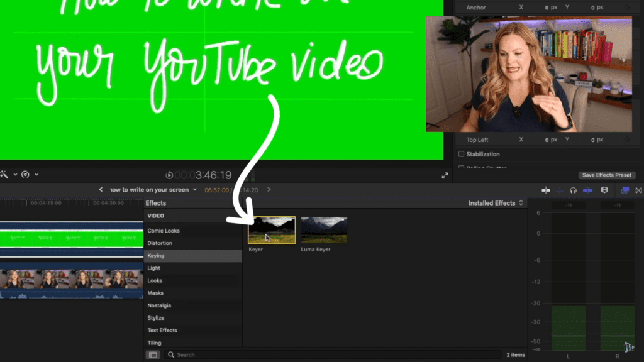The width and height of the screenshot is (644, 362).
Task: Toggle timeline snapping
Action: 588,190
